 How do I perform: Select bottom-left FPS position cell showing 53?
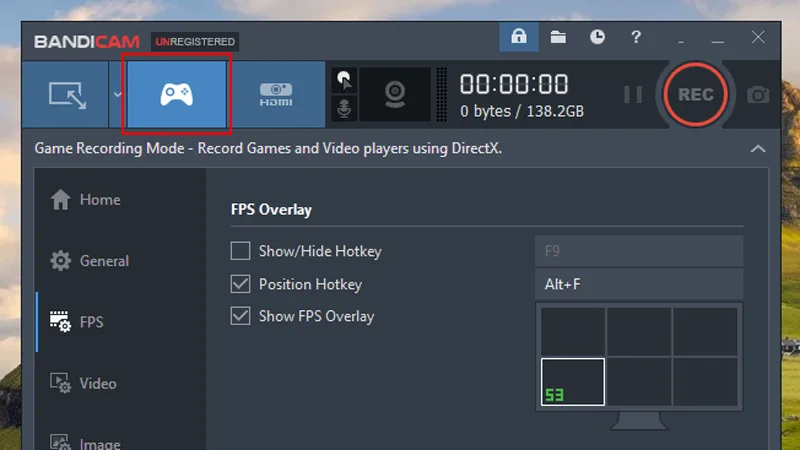tap(573, 382)
